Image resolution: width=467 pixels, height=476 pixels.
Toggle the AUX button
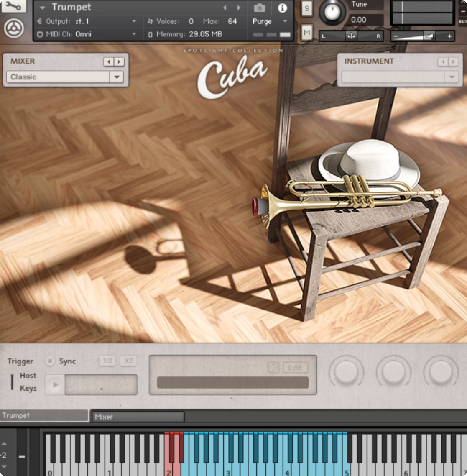click(462, 22)
